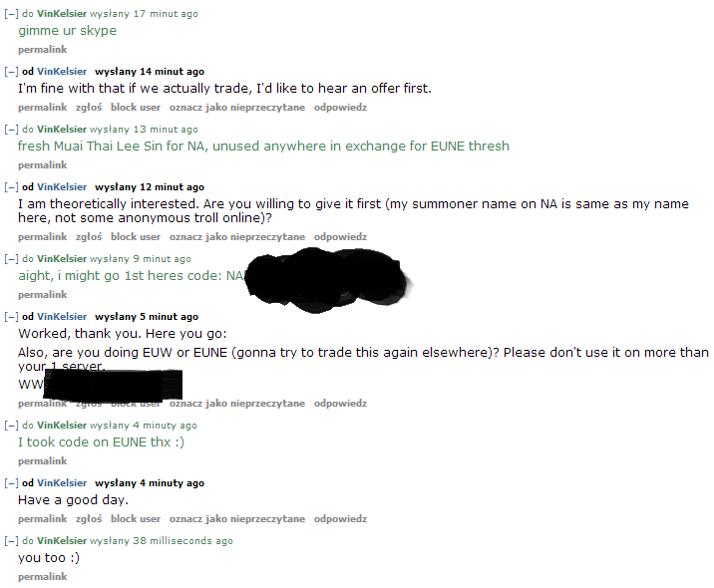The image size is (714, 588).
Task: Open permalink under Muai Thai Lee Sin message
Action: [42, 165]
